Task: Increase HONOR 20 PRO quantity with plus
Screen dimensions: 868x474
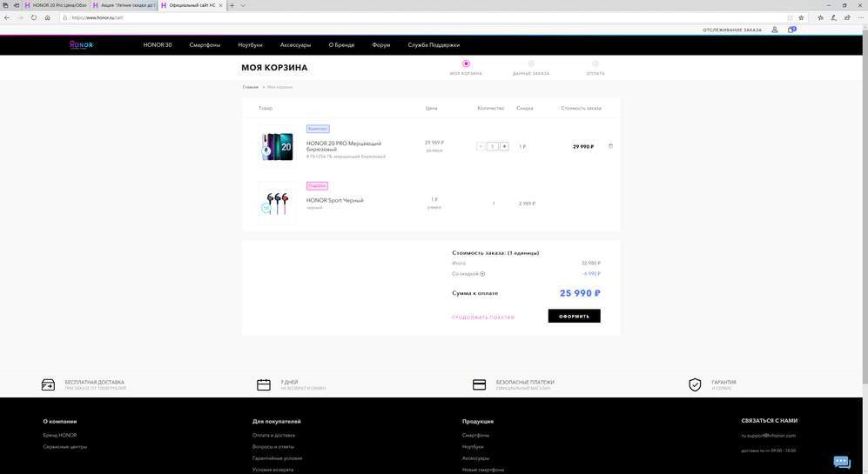Action: coord(504,146)
